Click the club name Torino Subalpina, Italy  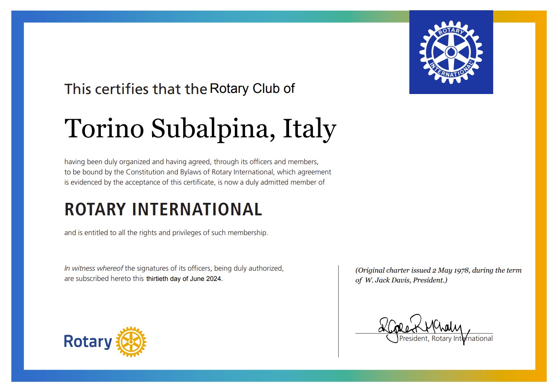[x=200, y=129]
